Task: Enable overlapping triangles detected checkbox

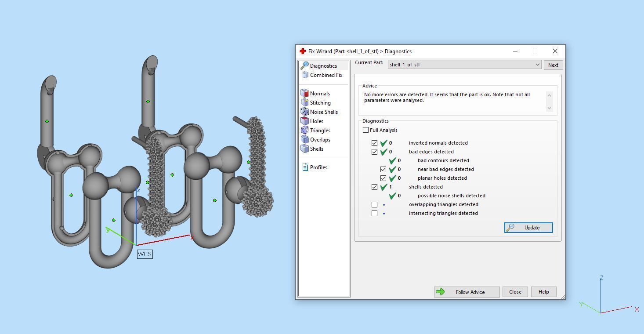Action: tap(374, 204)
